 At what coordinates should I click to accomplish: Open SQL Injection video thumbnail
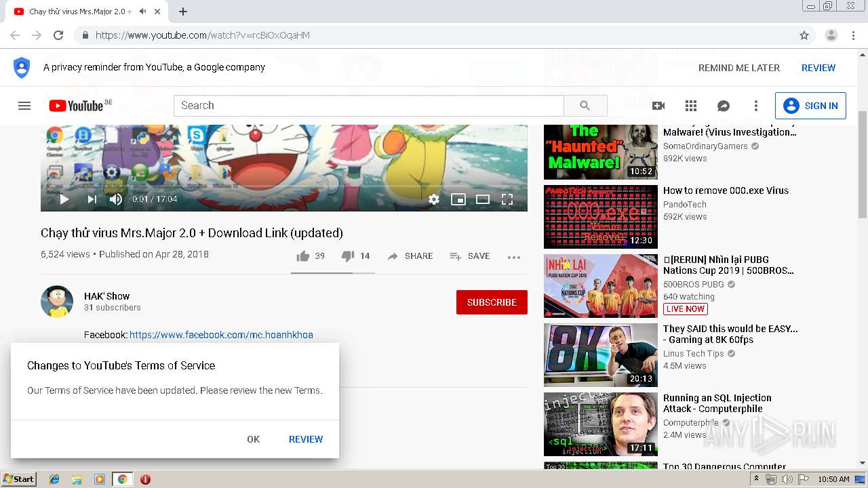pos(601,424)
